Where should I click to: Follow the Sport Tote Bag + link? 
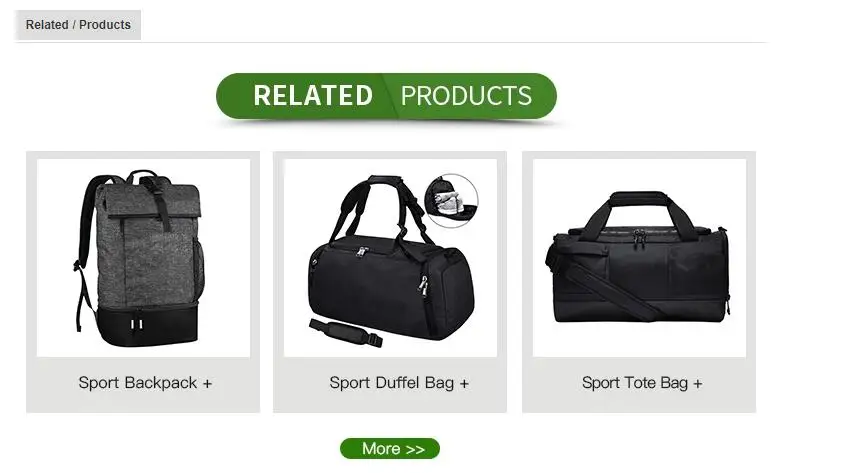coord(642,383)
